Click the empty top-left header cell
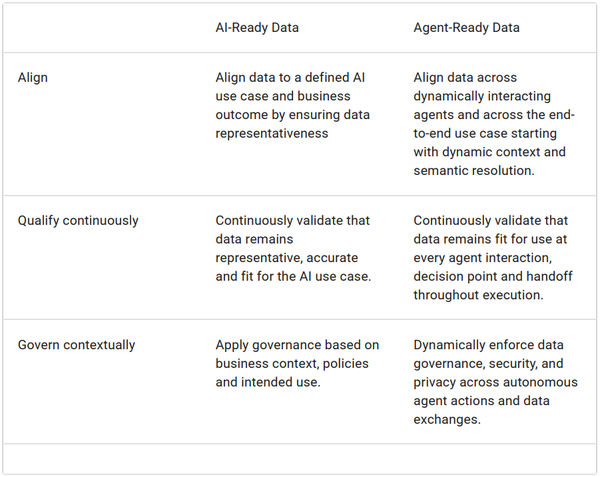The height and width of the screenshot is (477, 600). 102,28
